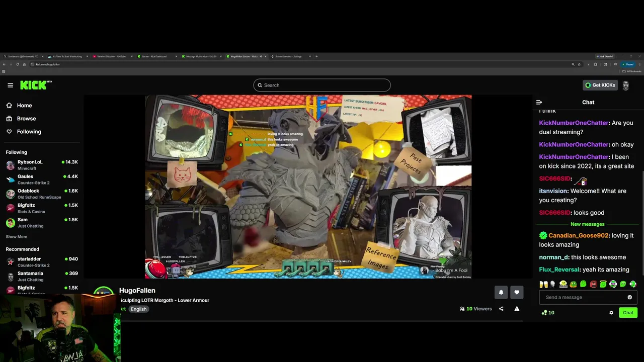Share the stream with share icon
644x362 pixels.
(x=501, y=309)
